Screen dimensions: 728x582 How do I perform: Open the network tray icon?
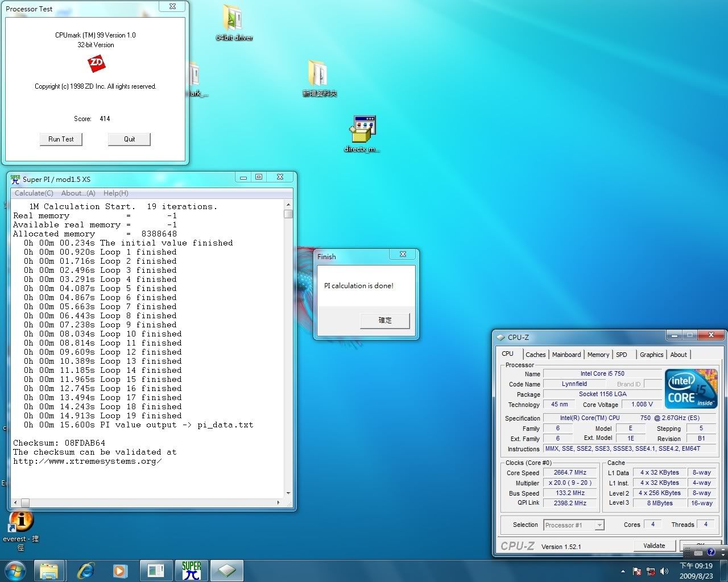(x=651, y=571)
